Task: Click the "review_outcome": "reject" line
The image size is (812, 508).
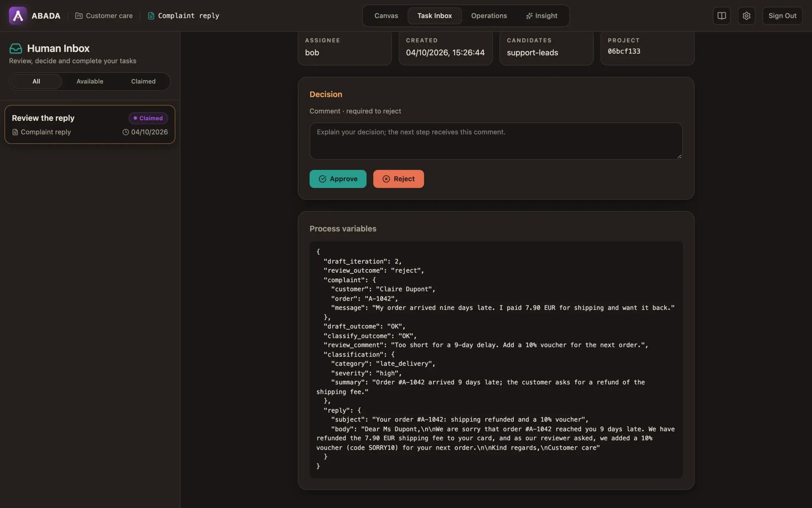Action: coord(374,270)
